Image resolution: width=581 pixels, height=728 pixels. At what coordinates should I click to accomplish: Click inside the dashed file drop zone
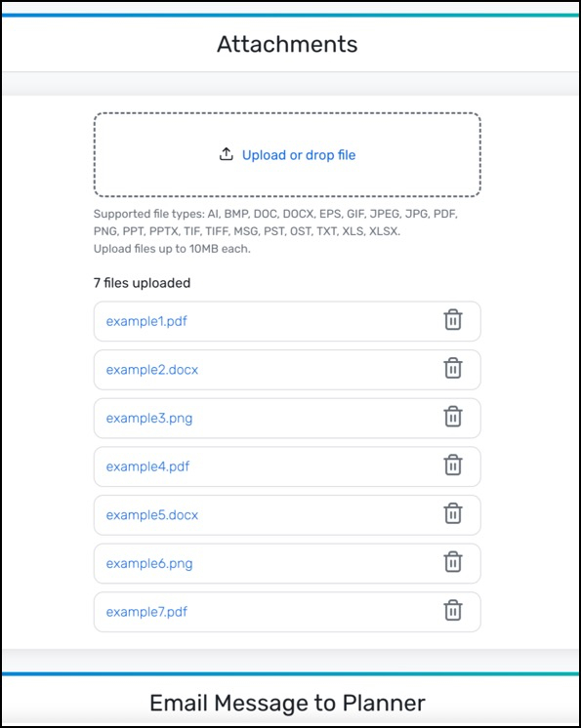[x=287, y=154]
